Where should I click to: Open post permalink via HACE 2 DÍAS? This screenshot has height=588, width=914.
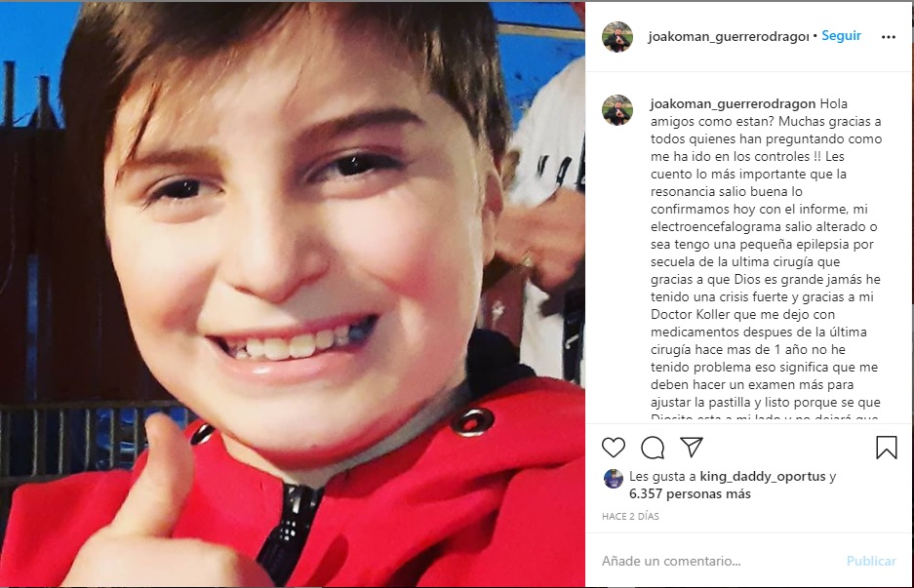[630, 516]
